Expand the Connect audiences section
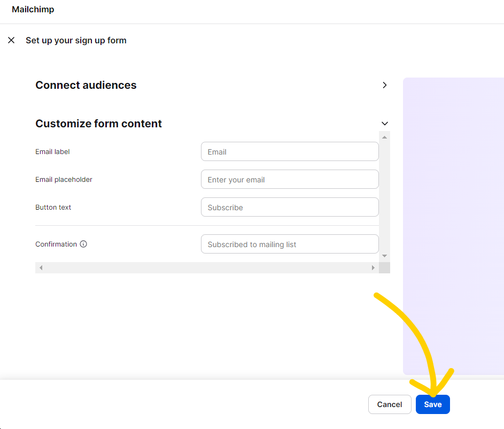This screenshot has width=504, height=429. [384, 85]
